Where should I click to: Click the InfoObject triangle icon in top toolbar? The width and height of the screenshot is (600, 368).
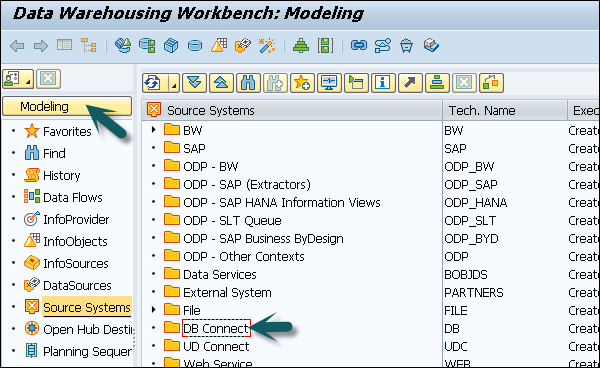219,45
